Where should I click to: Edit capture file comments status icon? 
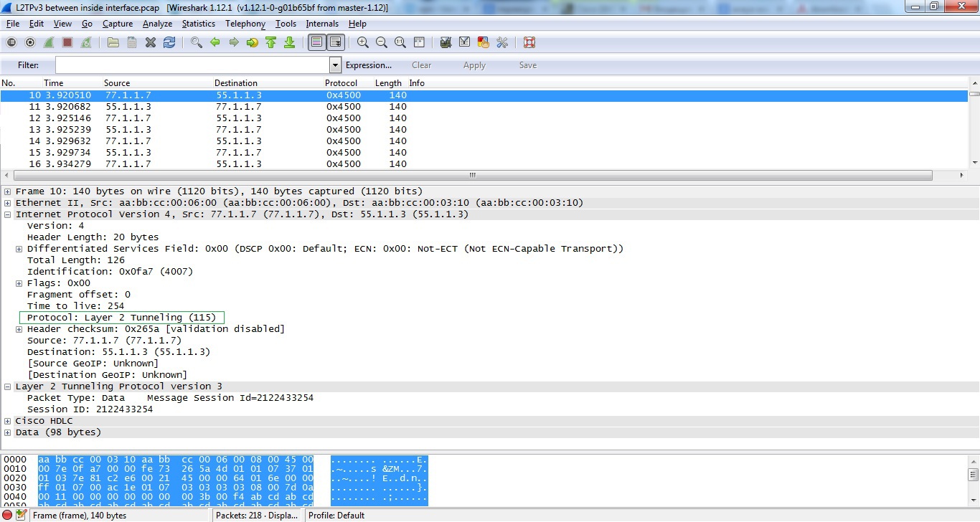pos(22,515)
